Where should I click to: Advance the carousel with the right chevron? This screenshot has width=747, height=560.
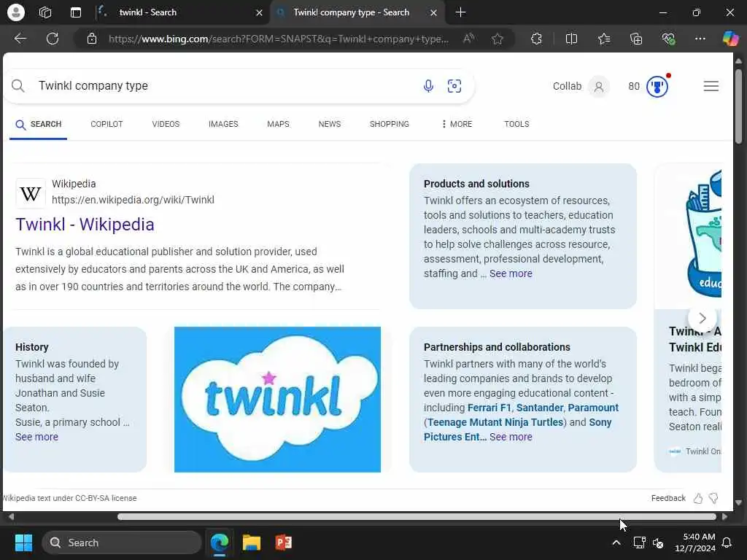tap(703, 318)
